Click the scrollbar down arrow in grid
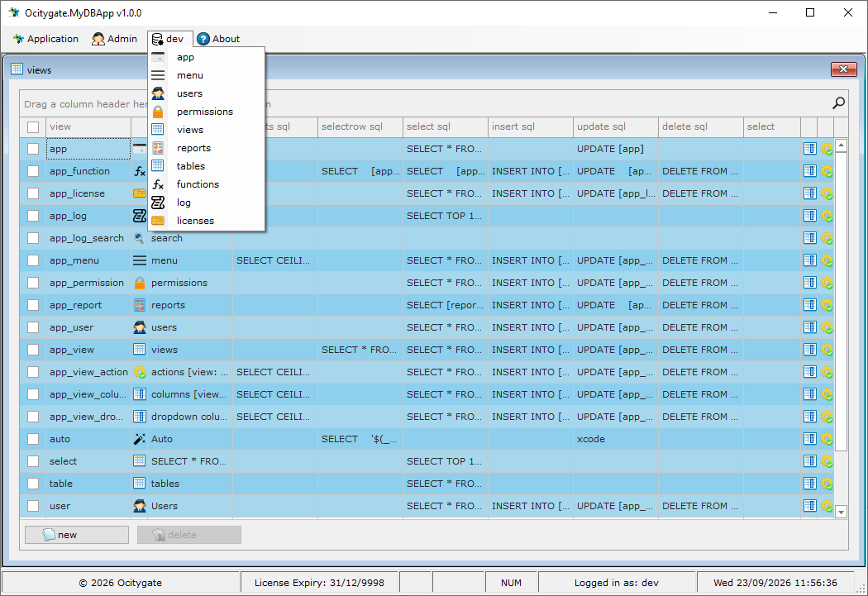The height and width of the screenshot is (596, 868). click(x=841, y=512)
